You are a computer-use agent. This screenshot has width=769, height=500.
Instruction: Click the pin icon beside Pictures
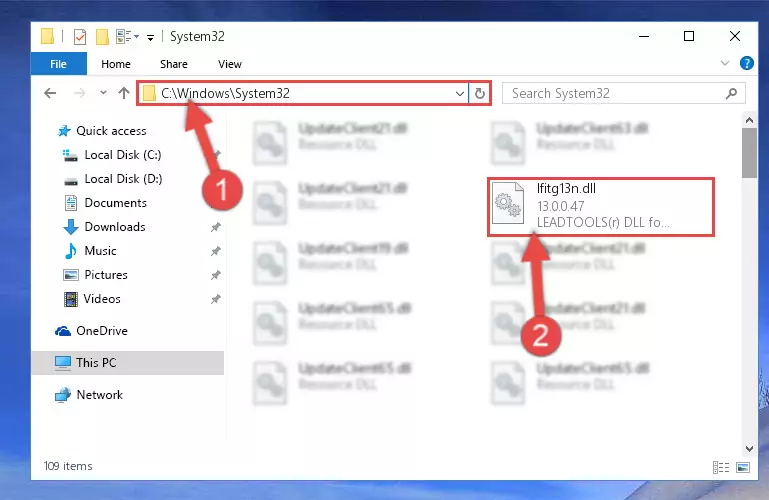(x=215, y=275)
